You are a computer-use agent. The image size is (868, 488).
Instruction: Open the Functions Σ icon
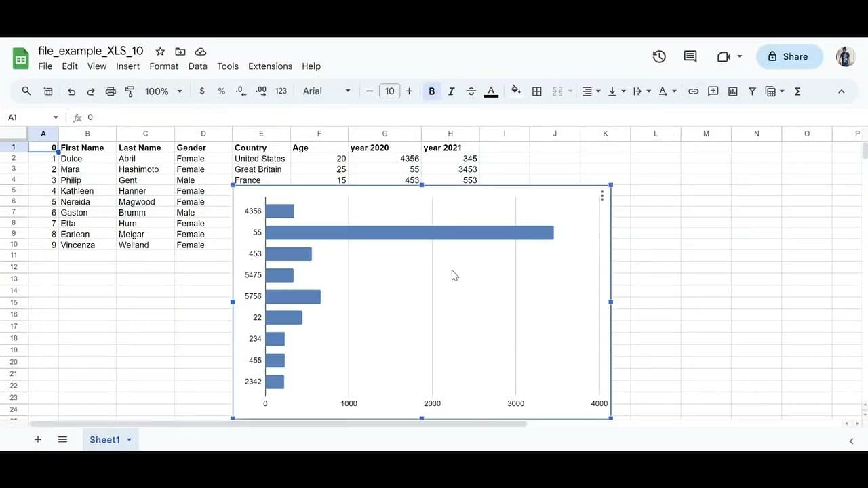(798, 91)
